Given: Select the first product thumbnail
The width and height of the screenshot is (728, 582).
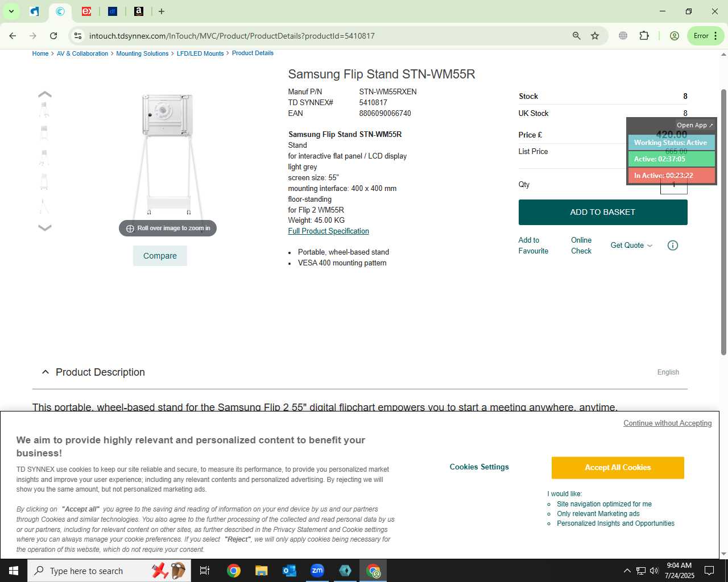Looking at the screenshot, I should pos(44,109).
